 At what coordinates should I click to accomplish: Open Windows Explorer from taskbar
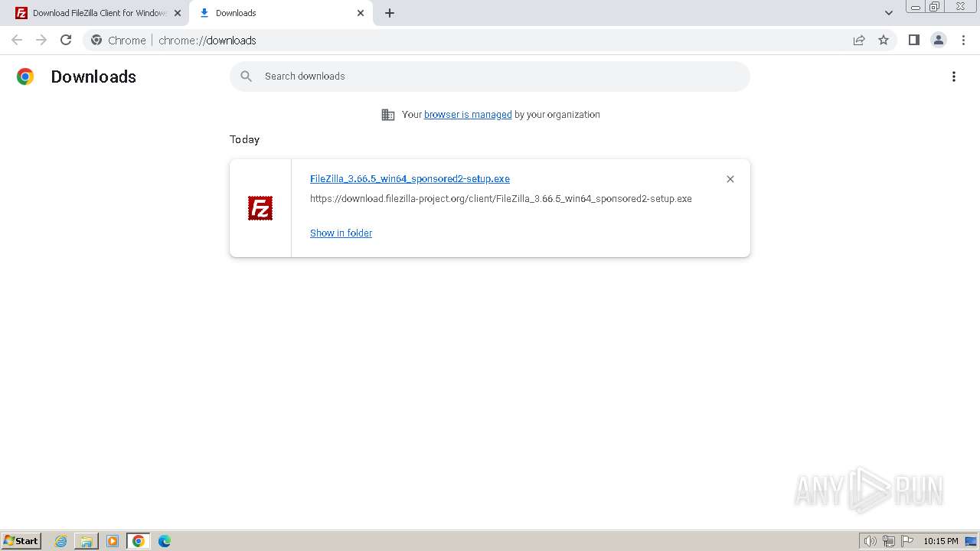tap(87, 541)
